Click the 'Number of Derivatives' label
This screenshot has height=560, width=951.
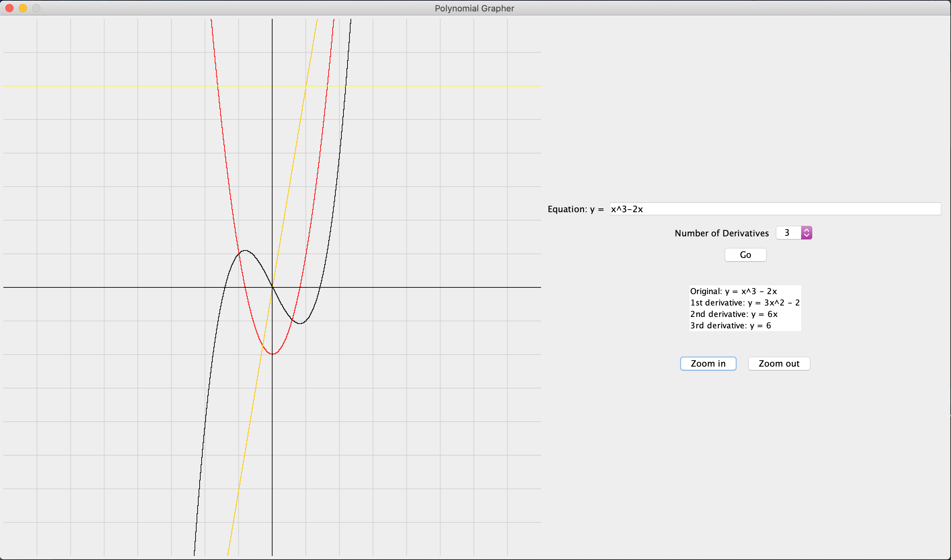721,233
